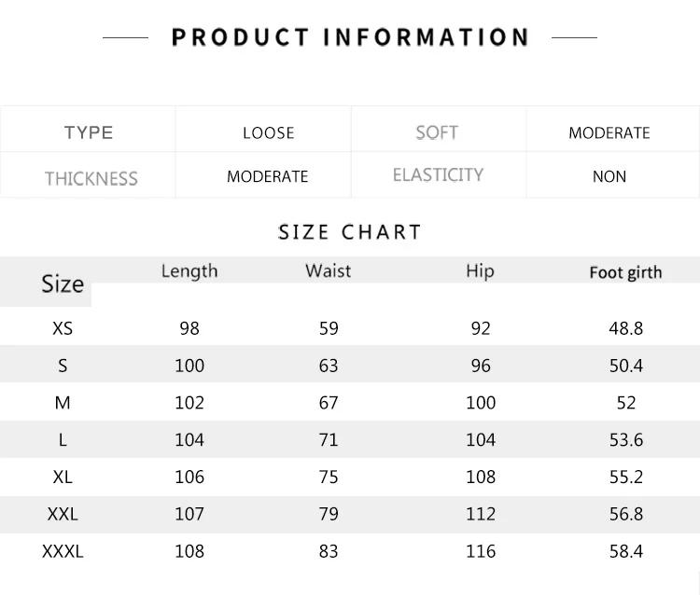Image resolution: width=700 pixels, height=595 pixels.
Task: Click the PRODUCT INFORMATION heading
Action: (350, 37)
